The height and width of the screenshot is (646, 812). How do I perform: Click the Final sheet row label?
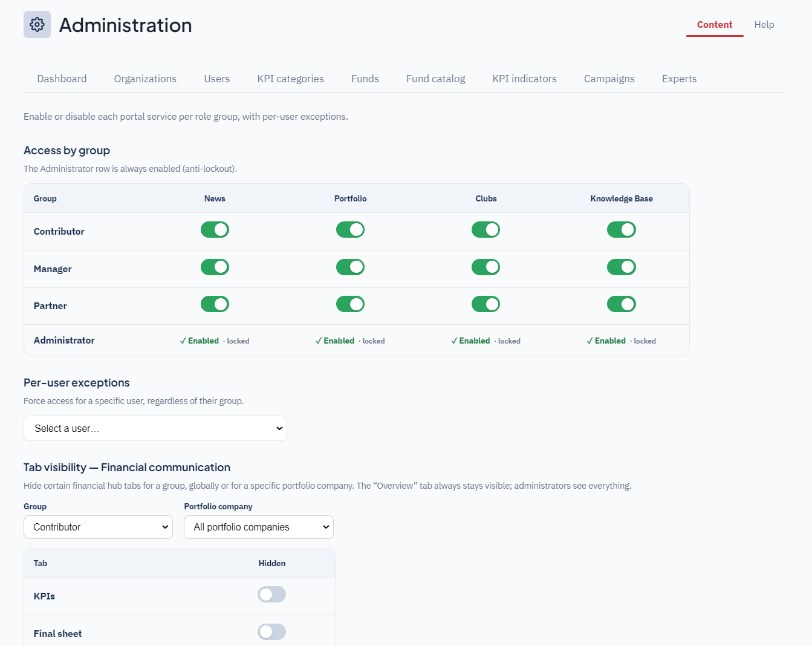click(x=57, y=634)
